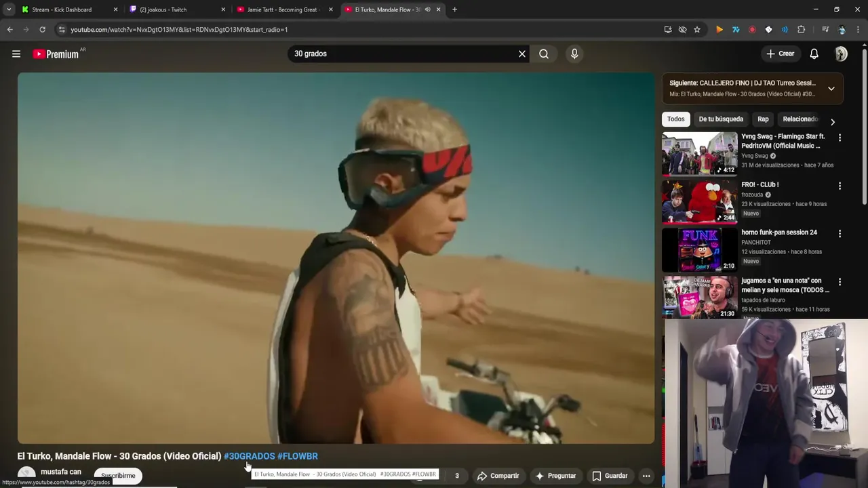Image resolution: width=868 pixels, height=488 pixels.
Task: Switch to Jamie Tartt - Becoming Great tab
Action: (x=282, y=9)
